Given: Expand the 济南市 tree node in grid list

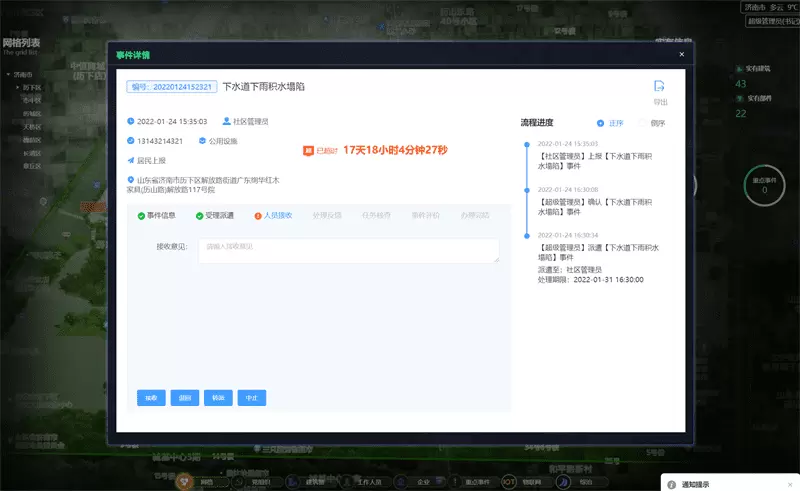Looking at the screenshot, I should pos(8,75).
